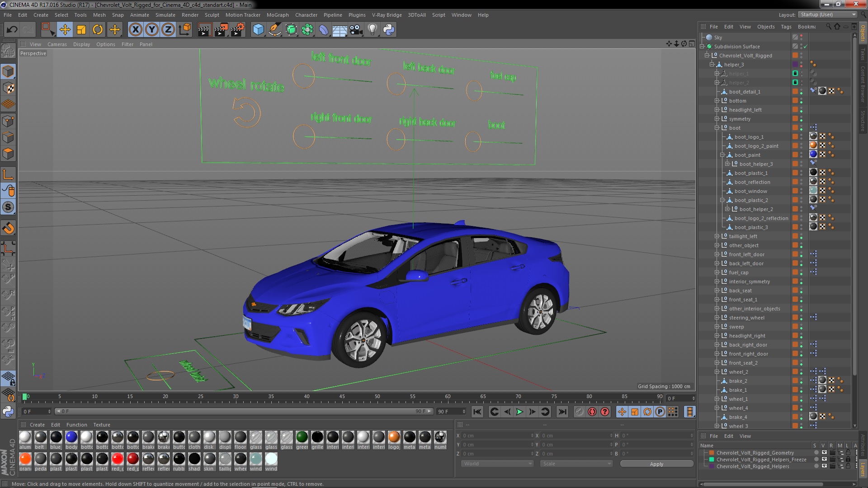Open material manager Create menu
The height and width of the screenshot is (488, 868).
point(37,425)
